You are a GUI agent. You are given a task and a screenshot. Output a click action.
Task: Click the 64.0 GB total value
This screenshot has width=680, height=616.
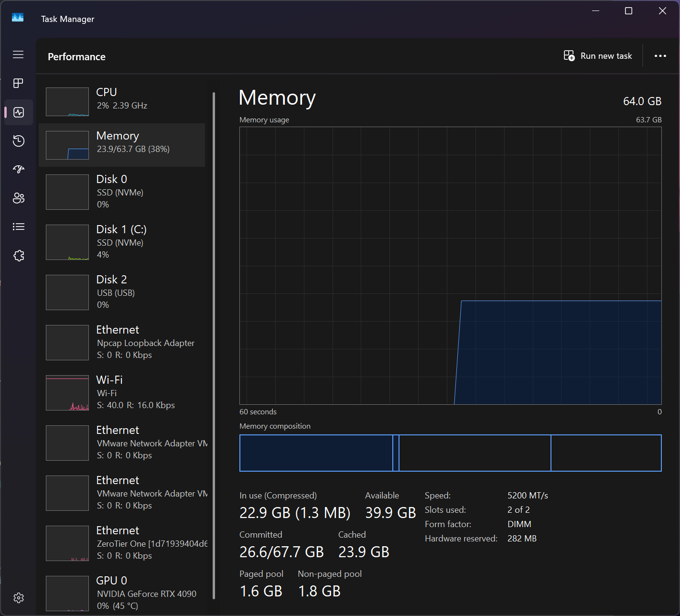tap(642, 101)
